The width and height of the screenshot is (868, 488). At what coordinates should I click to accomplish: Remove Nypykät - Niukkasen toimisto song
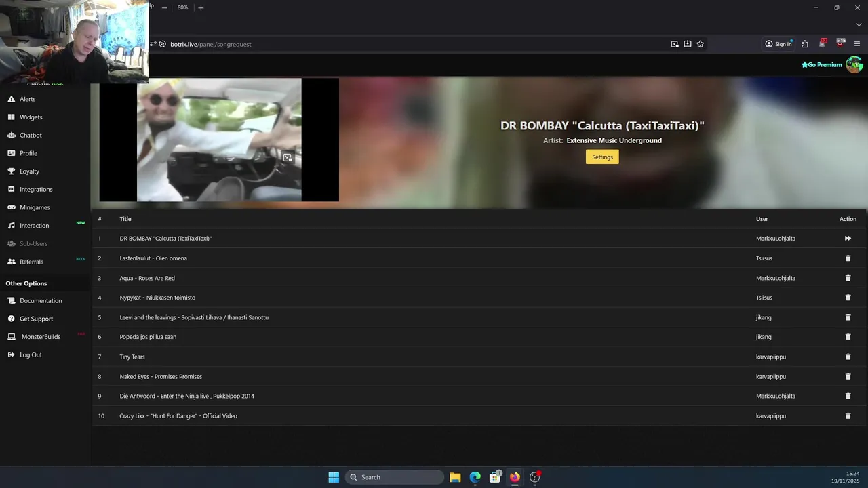[x=848, y=298]
